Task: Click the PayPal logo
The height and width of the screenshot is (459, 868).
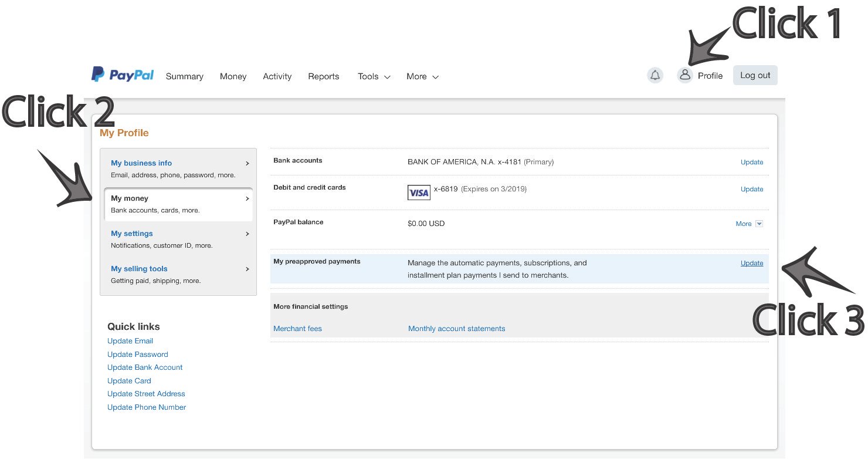Action: pos(123,75)
